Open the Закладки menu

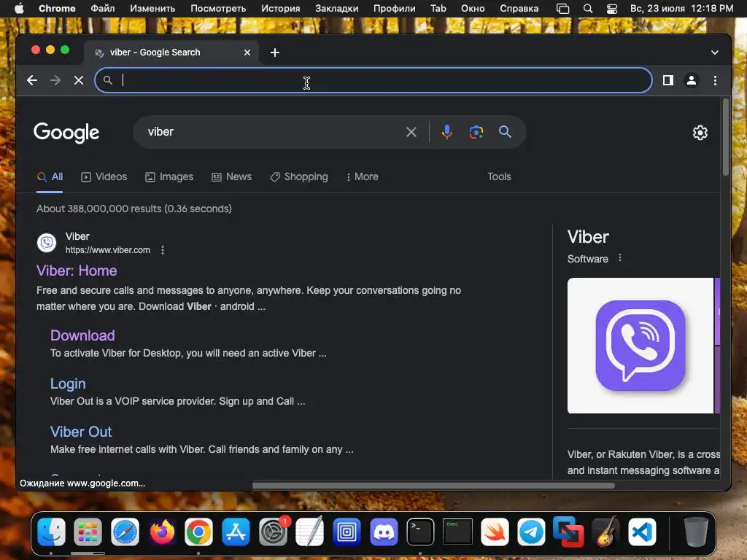click(x=337, y=8)
